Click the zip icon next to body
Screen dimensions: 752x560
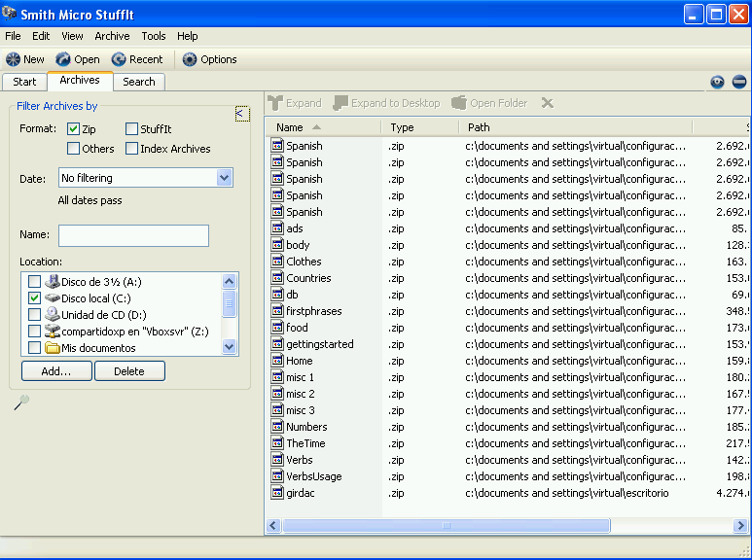click(277, 245)
